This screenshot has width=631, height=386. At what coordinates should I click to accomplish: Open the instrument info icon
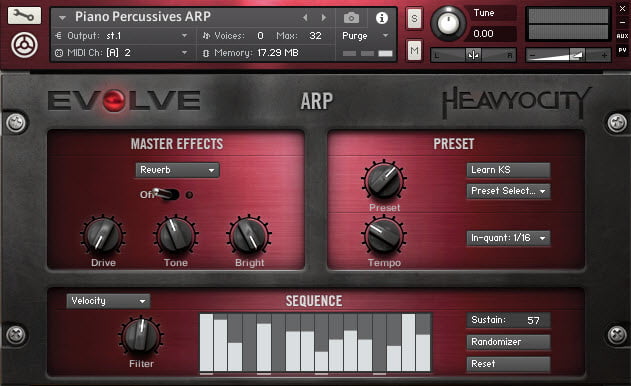pos(381,18)
